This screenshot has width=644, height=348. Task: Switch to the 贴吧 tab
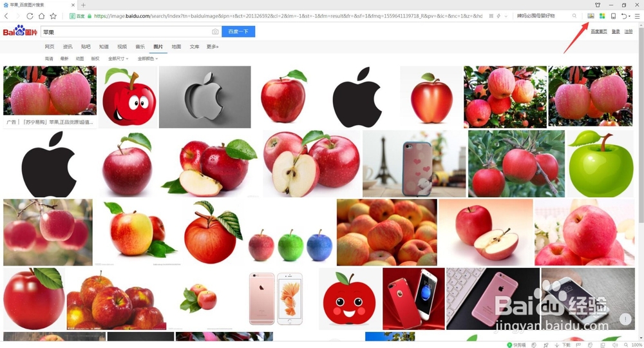click(x=86, y=47)
